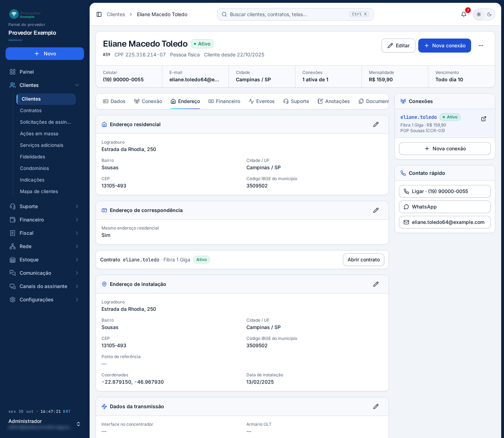Click the Comunicação chat icon in sidebar
Viewport: 504px width, 438px height.
click(13, 273)
